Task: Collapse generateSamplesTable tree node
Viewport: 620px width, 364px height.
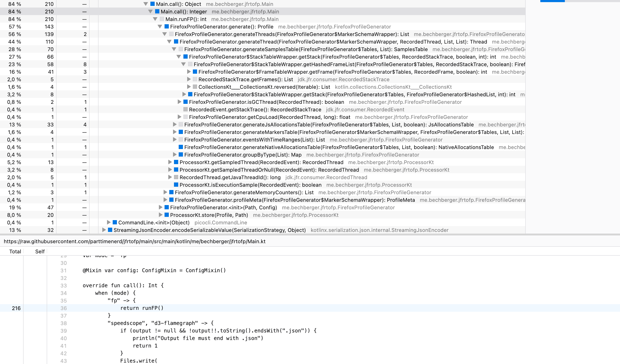Action: click(x=174, y=49)
